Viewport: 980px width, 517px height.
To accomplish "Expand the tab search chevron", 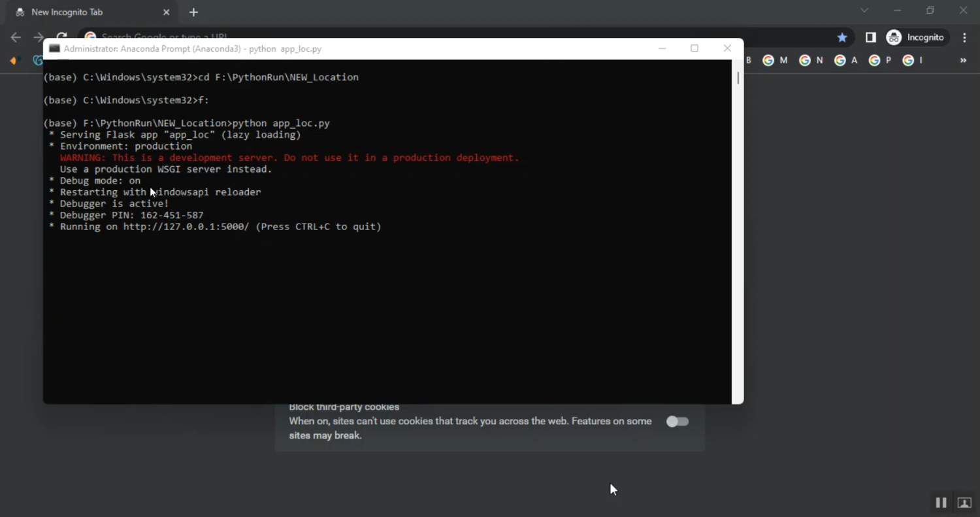I will click(864, 10).
